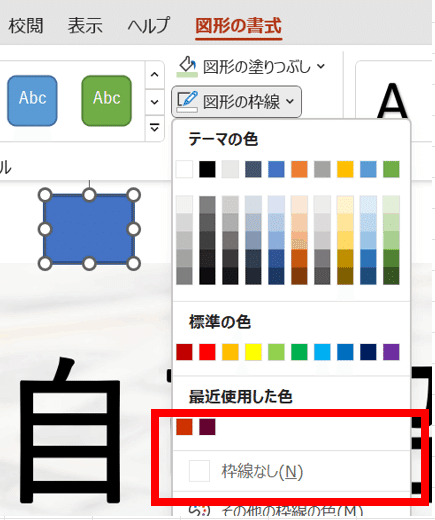The width and height of the screenshot is (435, 520).
Task: Apply the green Abc shape style
Action: coord(106,101)
